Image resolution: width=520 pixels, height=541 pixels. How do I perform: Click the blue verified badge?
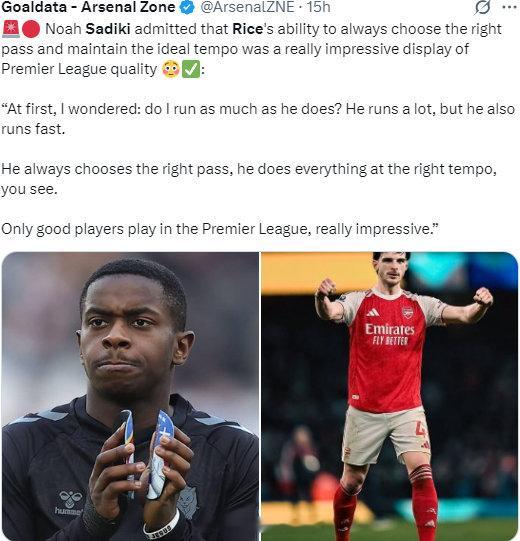(188, 7)
